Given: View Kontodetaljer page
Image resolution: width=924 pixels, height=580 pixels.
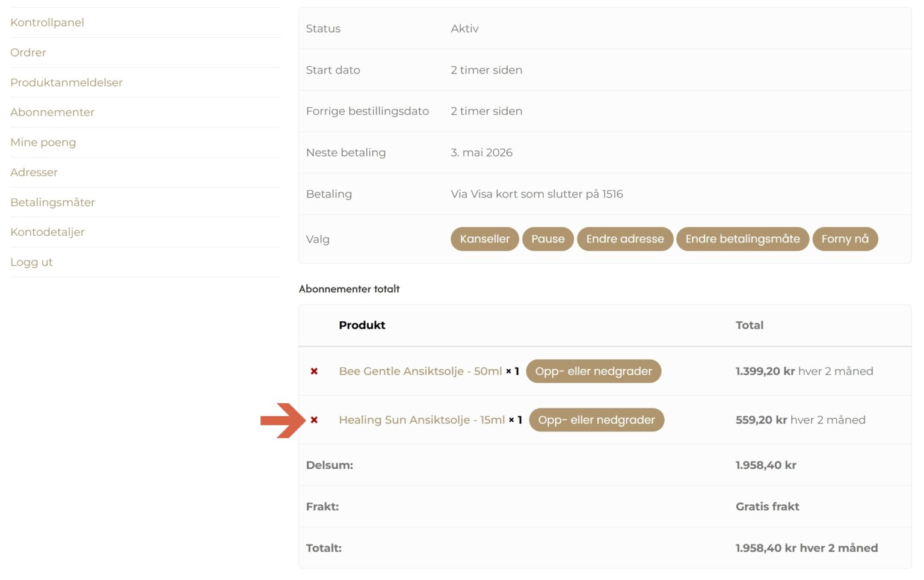Looking at the screenshot, I should click(48, 232).
